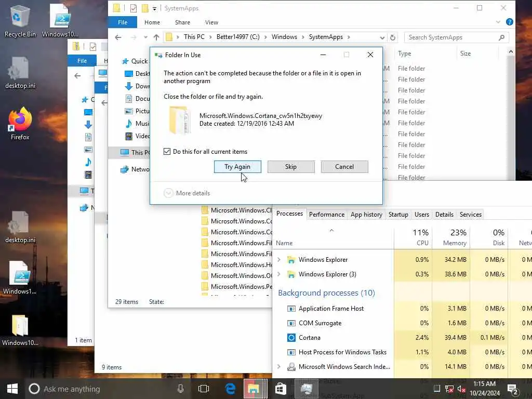Open Desktop in navigation pane
Image resolution: width=532 pixels, height=399 pixels.
(x=137, y=74)
